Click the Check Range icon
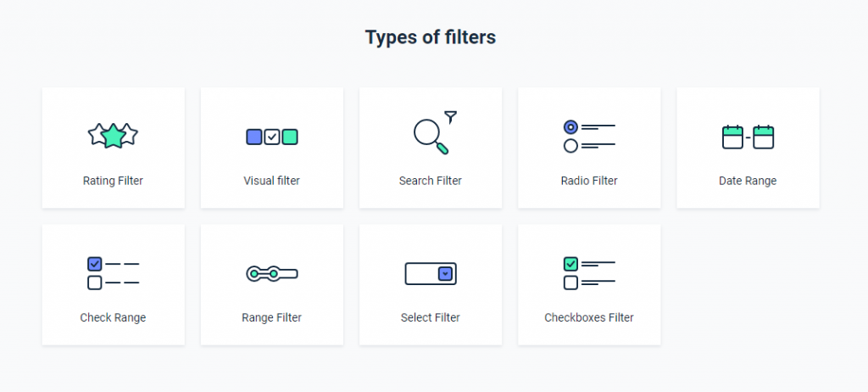 click(x=113, y=273)
